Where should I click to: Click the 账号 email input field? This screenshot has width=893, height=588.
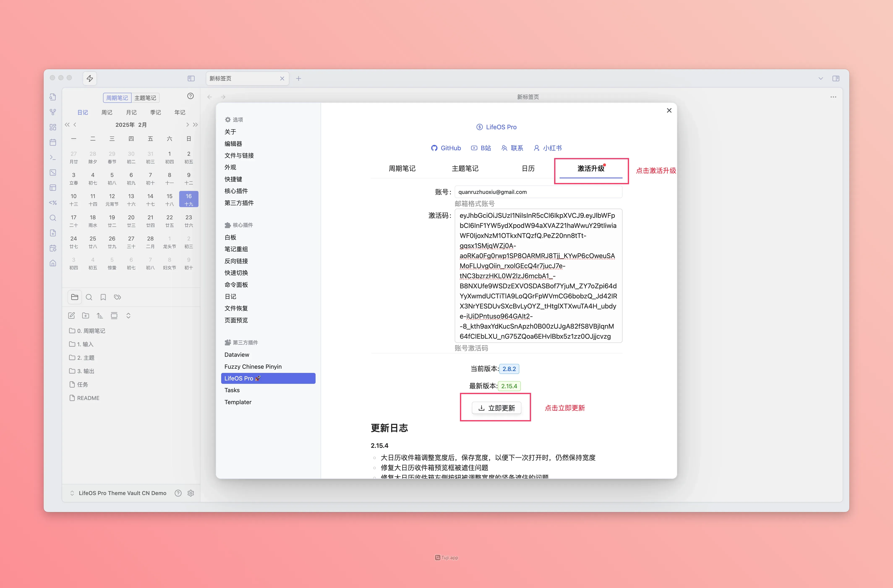click(x=538, y=192)
